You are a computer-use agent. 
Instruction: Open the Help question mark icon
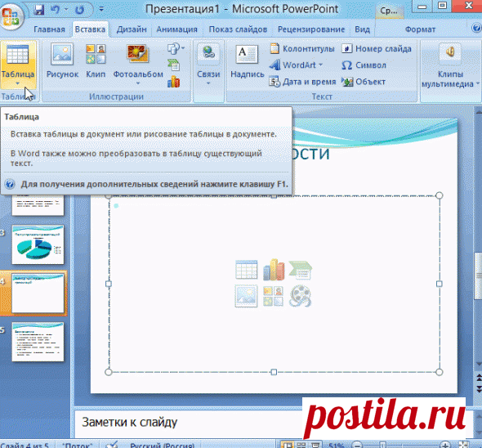476,29
